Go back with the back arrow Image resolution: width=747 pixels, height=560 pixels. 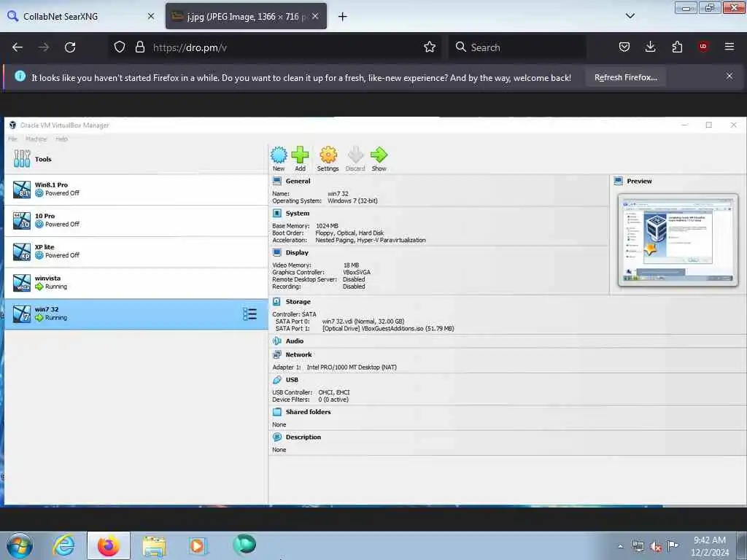[18, 47]
